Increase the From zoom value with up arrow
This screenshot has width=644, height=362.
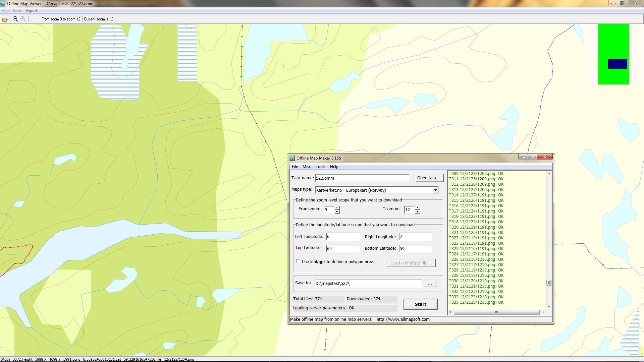point(337,208)
